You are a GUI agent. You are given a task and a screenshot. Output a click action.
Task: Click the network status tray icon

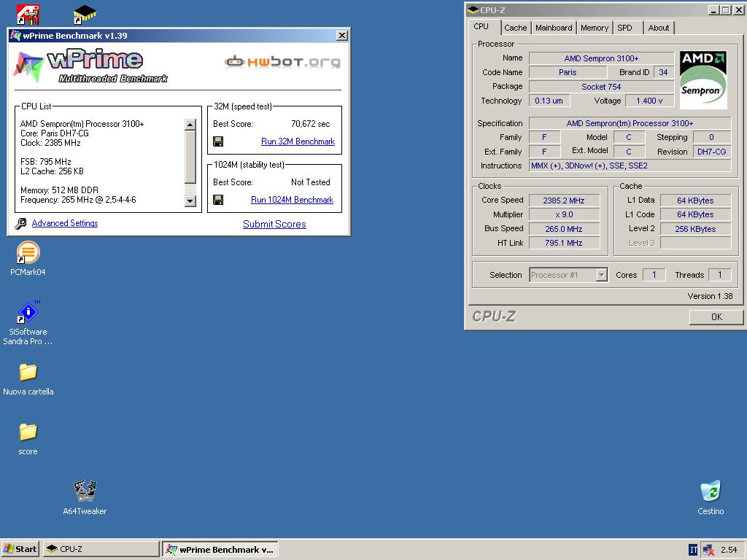coord(708,550)
